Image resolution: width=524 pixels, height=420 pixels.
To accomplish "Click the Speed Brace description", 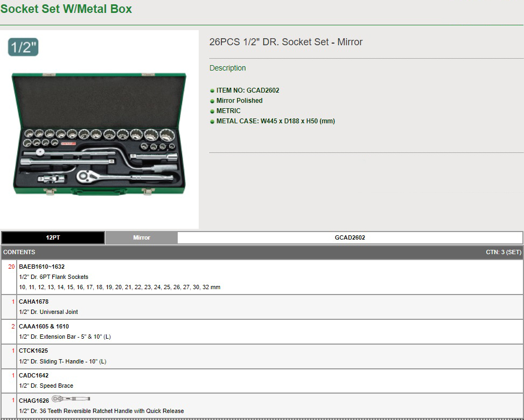I will [x=46, y=386].
